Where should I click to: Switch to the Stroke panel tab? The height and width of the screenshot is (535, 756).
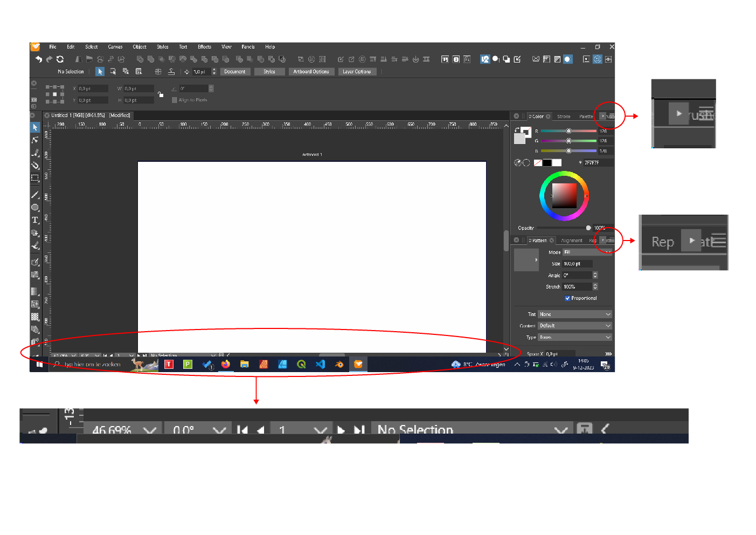click(564, 116)
